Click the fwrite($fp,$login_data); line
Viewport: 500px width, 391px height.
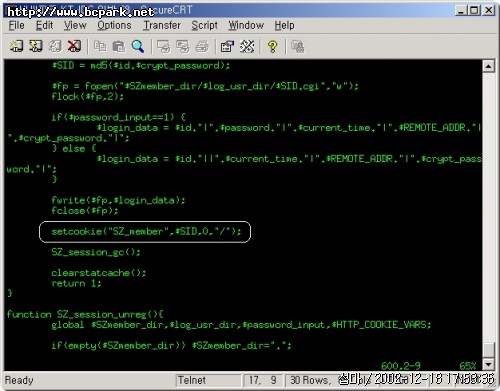(118, 200)
